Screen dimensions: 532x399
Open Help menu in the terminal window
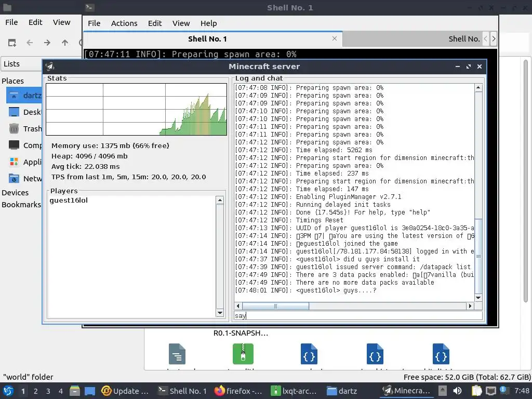pos(208,23)
